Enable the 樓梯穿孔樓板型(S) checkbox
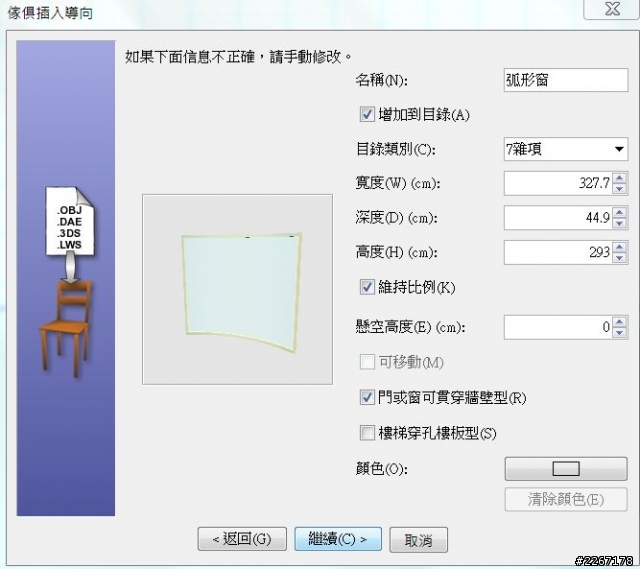This screenshot has width=640, height=569. (367, 433)
